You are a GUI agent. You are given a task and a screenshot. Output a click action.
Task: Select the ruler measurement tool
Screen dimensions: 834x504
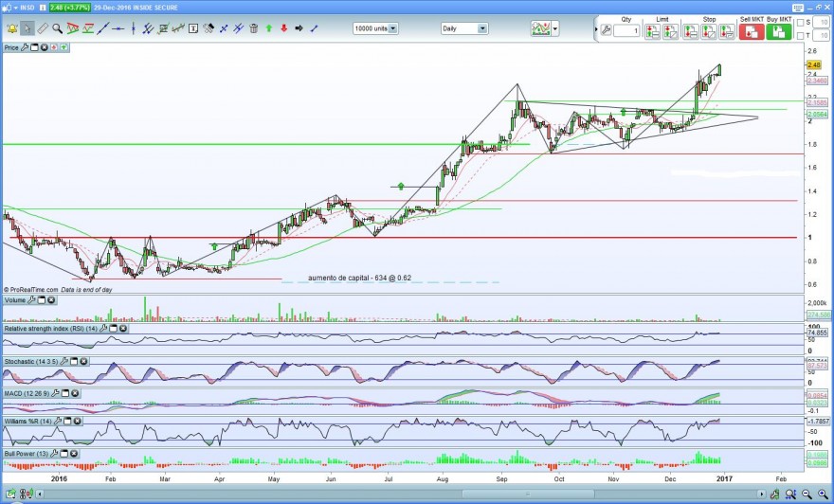tap(43, 28)
